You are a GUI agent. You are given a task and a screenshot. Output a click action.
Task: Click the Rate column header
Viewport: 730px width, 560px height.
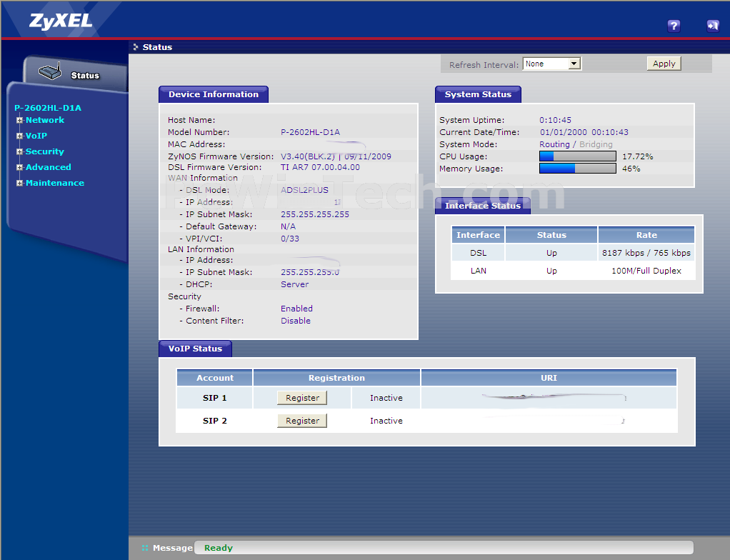coord(646,235)
